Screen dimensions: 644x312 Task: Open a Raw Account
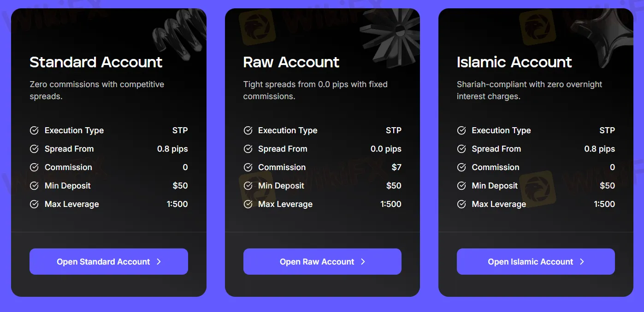[x=322, y=261]
